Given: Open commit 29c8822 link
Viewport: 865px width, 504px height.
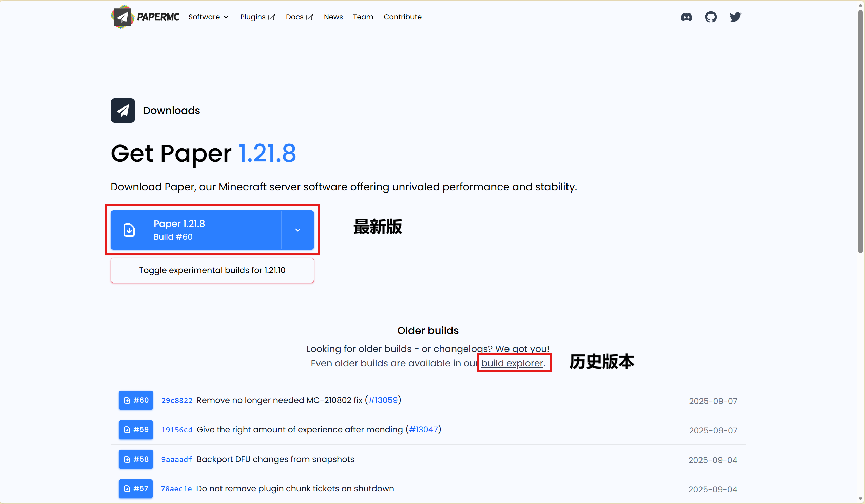Looking at the screenshot, I should pos(176,401).
